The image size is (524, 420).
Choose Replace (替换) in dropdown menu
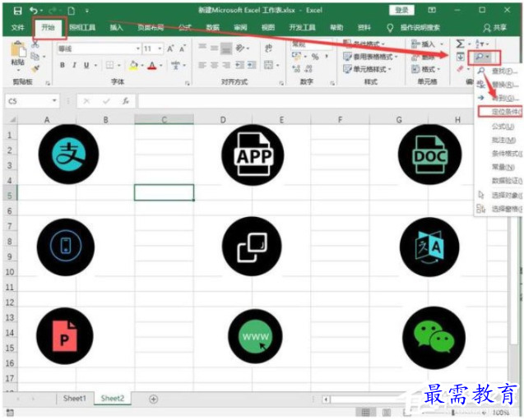(498, 85)
